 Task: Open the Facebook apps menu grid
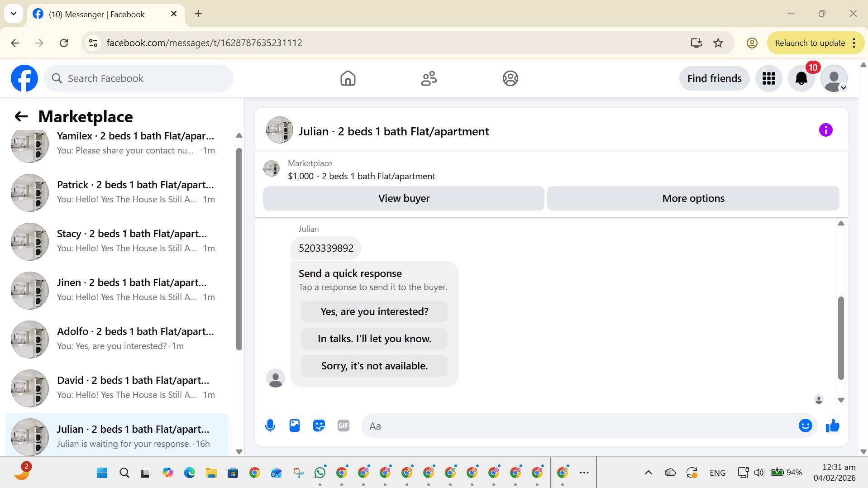coord(768,78)
